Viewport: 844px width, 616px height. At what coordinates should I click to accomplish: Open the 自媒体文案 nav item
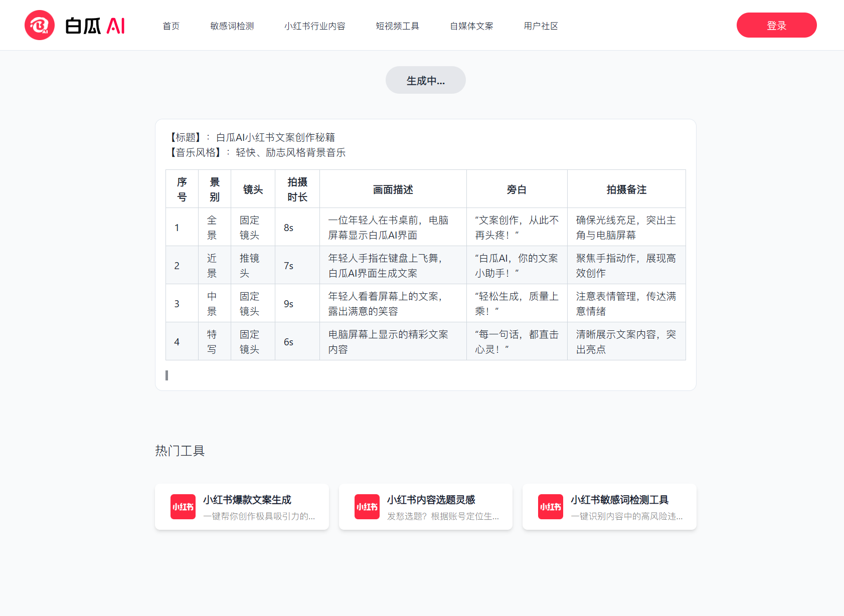(472, 26)
